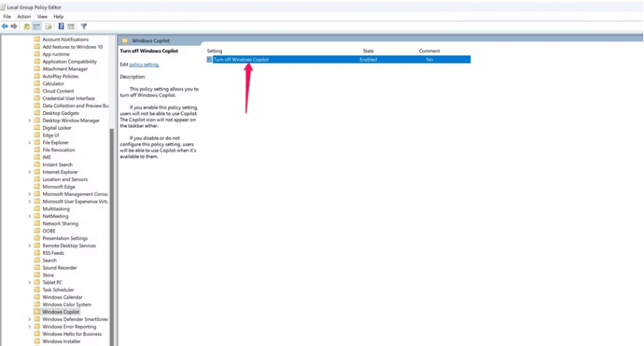Toggle the Show/Hide Console Tree icon
644x346 pixels.
point(37,27)
